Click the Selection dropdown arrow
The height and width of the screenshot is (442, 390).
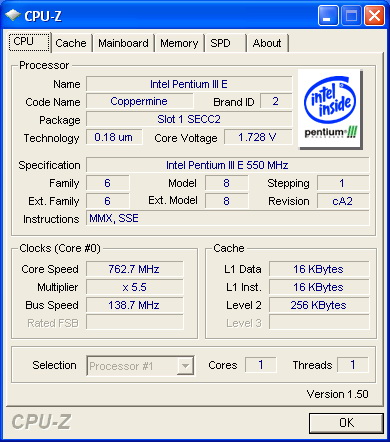(x=185, y=366)
